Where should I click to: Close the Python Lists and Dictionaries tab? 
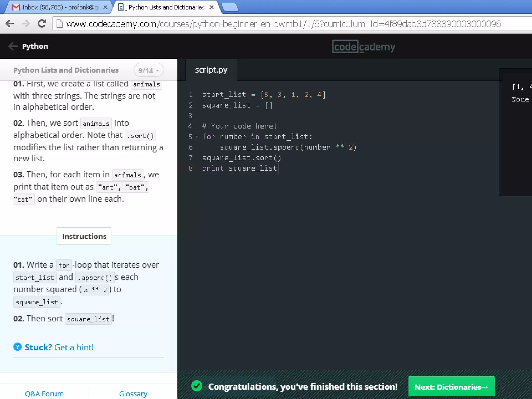coord(212,7)
